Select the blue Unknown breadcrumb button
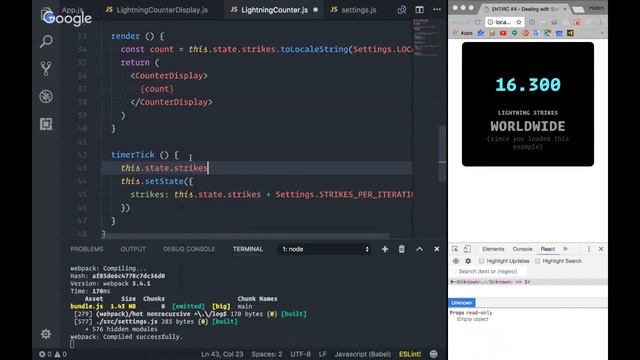 click(x=462, y=302)
